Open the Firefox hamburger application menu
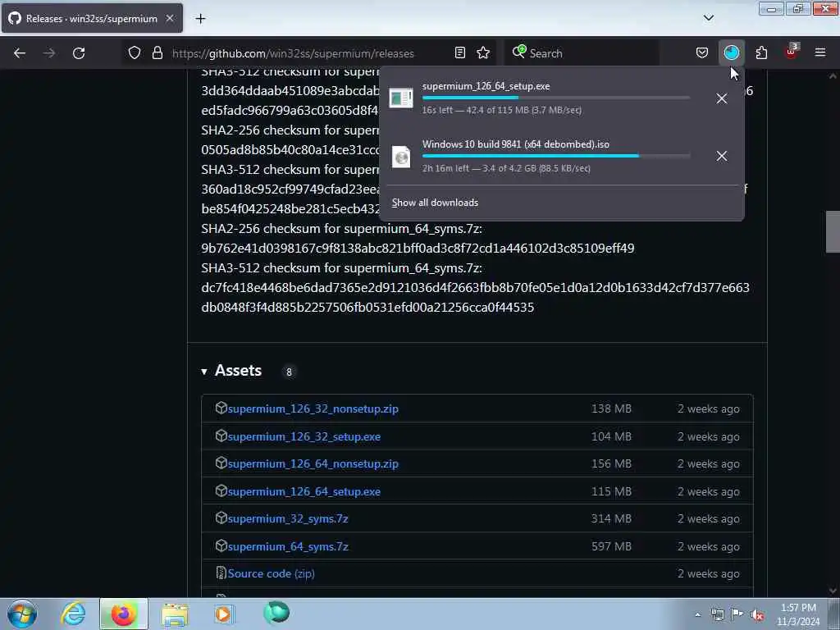 pos(820,52)
